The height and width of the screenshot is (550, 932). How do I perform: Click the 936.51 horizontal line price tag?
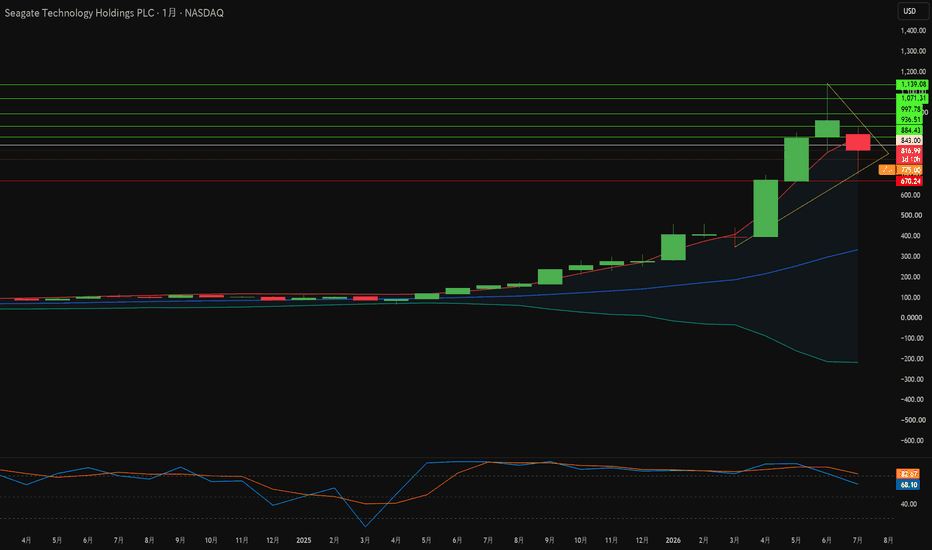click(911, 120)
